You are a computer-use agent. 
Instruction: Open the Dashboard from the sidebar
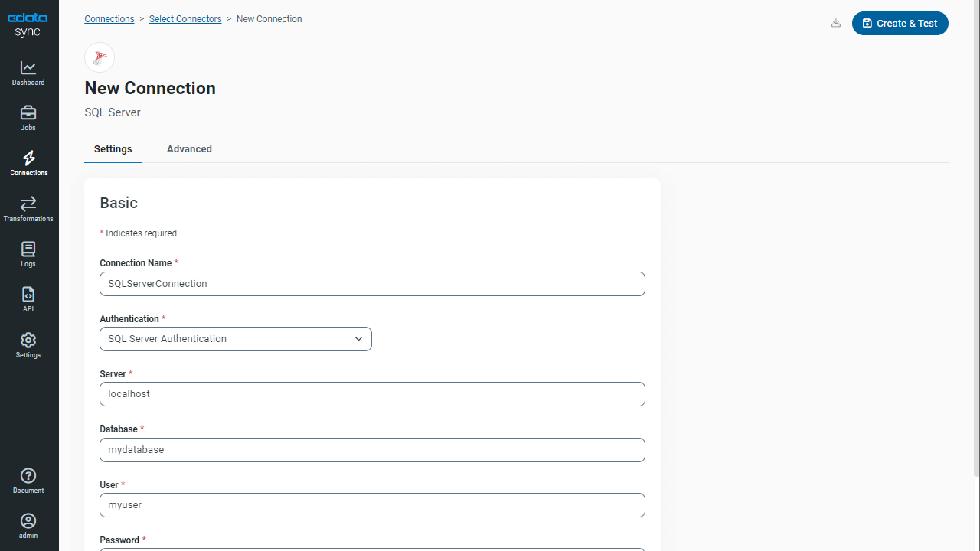pos(28,73)
